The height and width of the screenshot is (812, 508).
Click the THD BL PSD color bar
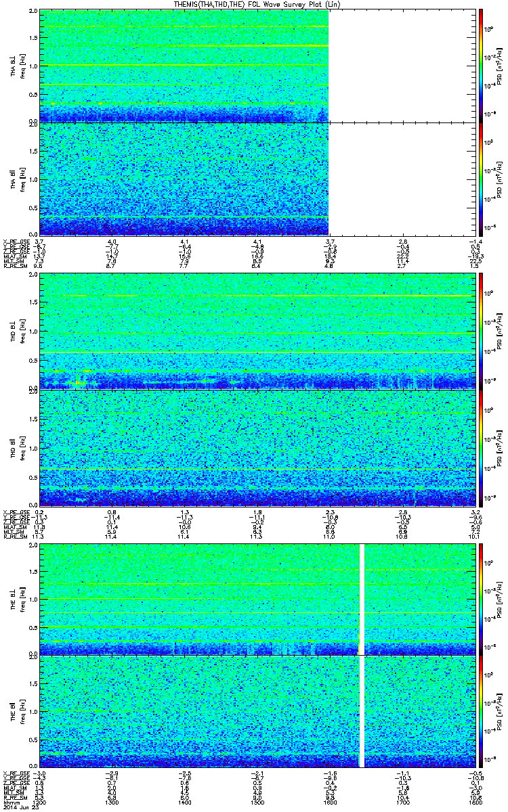click(x=481, y=332)
